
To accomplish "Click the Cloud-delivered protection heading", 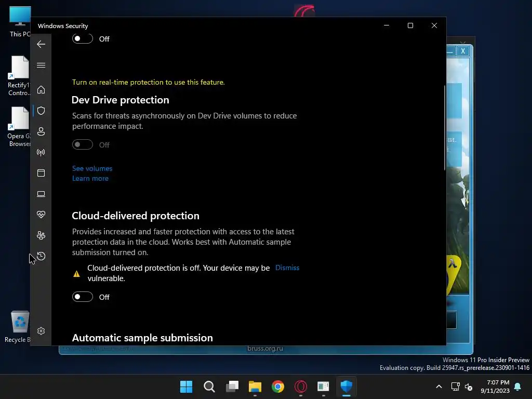I will pos(136,216).
